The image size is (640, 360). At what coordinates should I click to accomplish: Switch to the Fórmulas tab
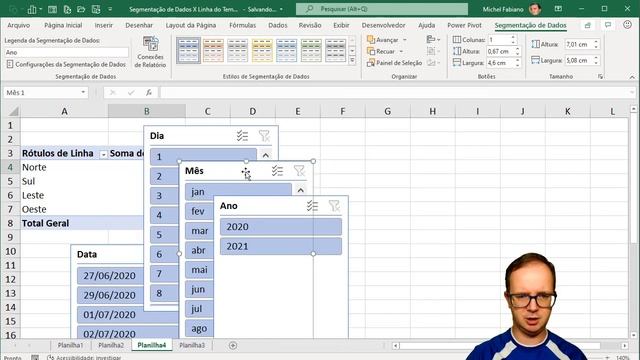click(x=242, y=25)
